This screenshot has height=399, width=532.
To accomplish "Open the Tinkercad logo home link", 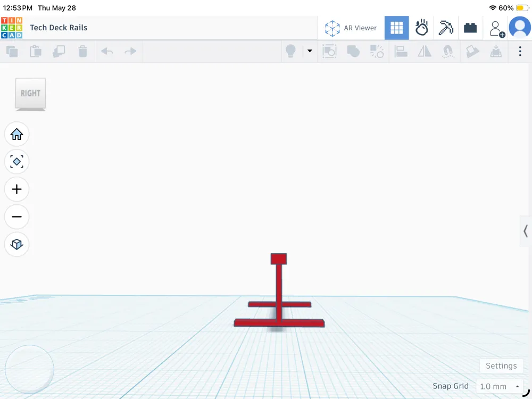I will coord(12,28).
